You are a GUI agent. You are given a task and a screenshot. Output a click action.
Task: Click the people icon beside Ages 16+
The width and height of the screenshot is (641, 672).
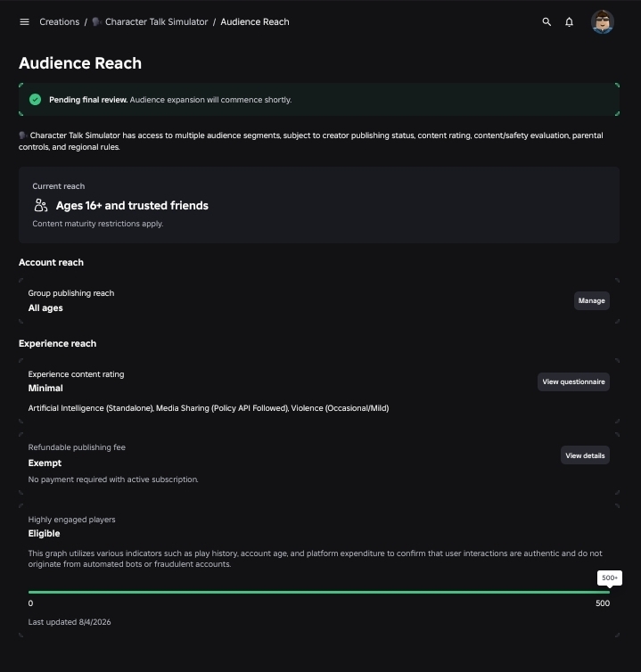click(x=41, y=205)
